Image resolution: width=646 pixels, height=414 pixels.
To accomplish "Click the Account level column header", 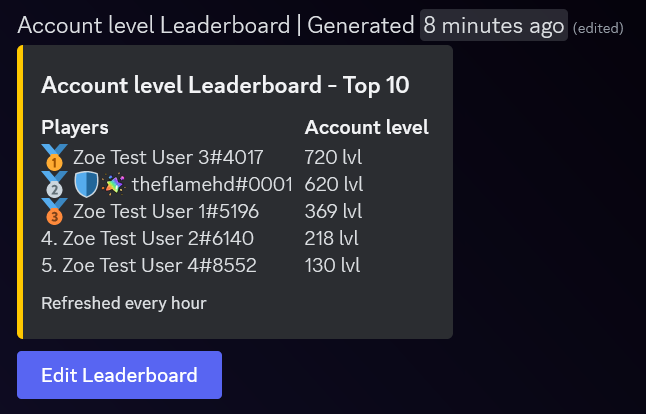I will point(367,127).
